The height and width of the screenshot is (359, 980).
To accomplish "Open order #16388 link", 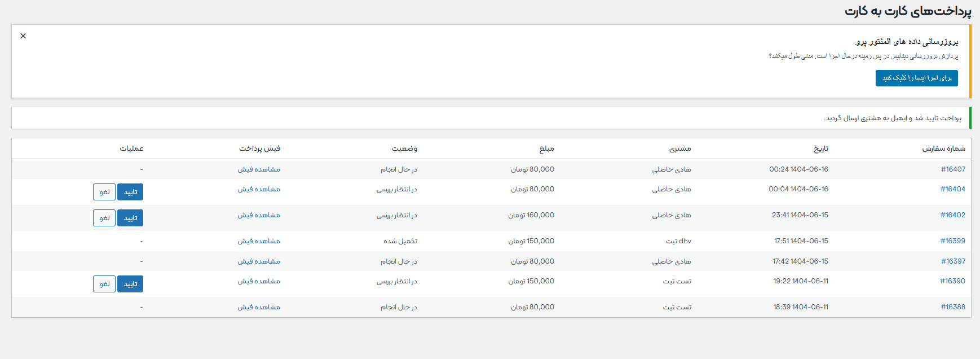I will (953, 307).
